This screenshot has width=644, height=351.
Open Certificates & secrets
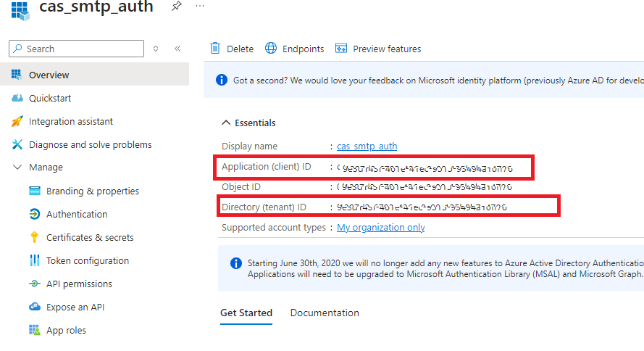[90, 238]
